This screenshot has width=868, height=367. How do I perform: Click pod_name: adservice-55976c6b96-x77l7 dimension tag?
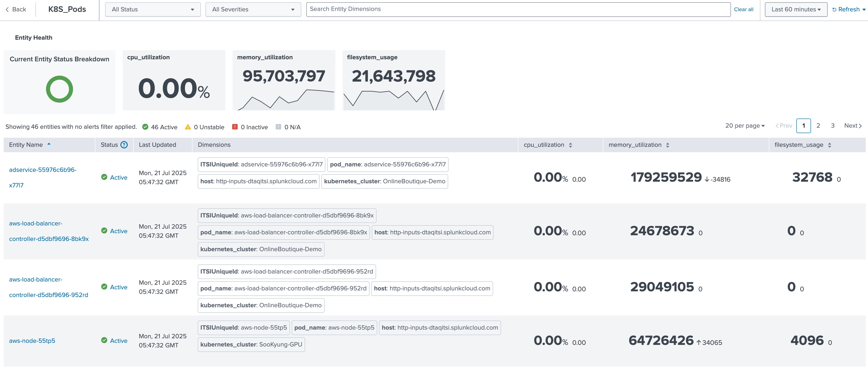[388, 164]
